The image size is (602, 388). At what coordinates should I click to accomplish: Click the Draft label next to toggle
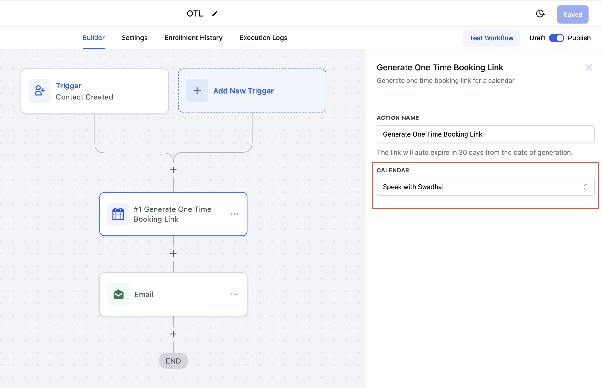coord(537,38)
